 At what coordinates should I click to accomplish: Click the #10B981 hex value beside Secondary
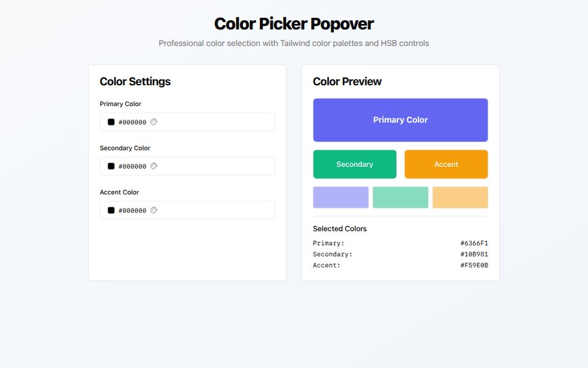474,254
